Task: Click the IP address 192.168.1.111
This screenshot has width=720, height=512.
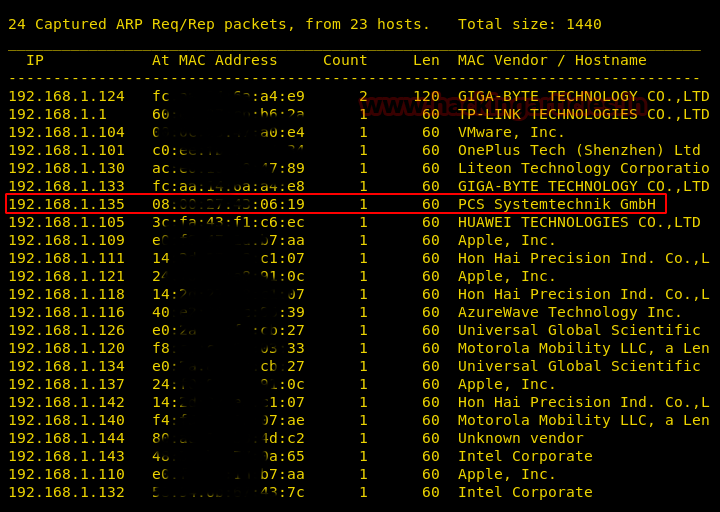Action: click(67, 258)
